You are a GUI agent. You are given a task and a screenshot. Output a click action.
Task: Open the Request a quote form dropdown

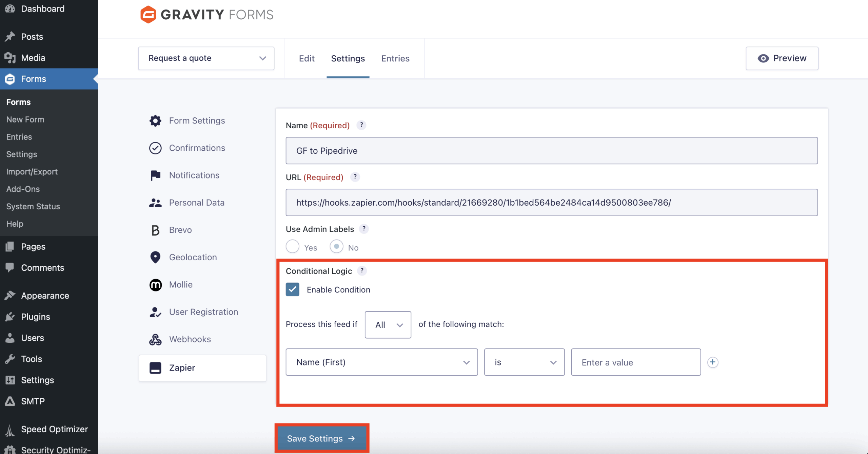206,58
